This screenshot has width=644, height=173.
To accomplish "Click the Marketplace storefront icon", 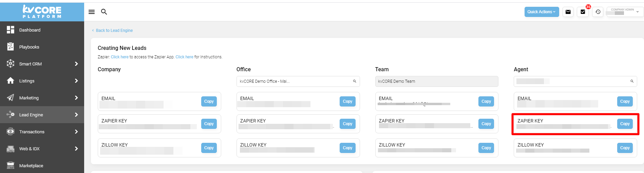I will (11, 166).
